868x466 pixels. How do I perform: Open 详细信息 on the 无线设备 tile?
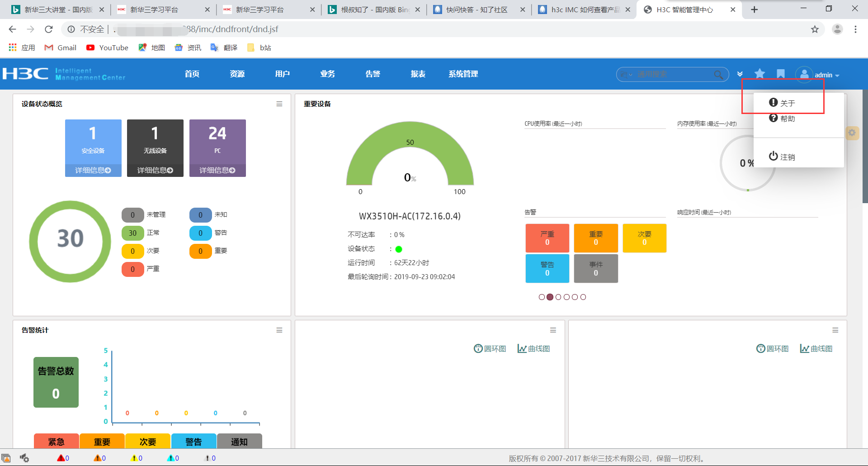point(155,170)
